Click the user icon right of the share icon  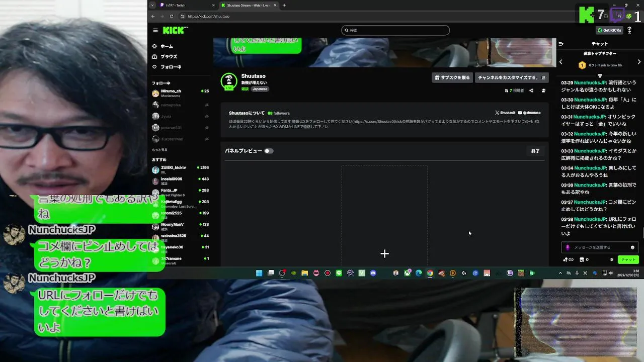[543, 90]
